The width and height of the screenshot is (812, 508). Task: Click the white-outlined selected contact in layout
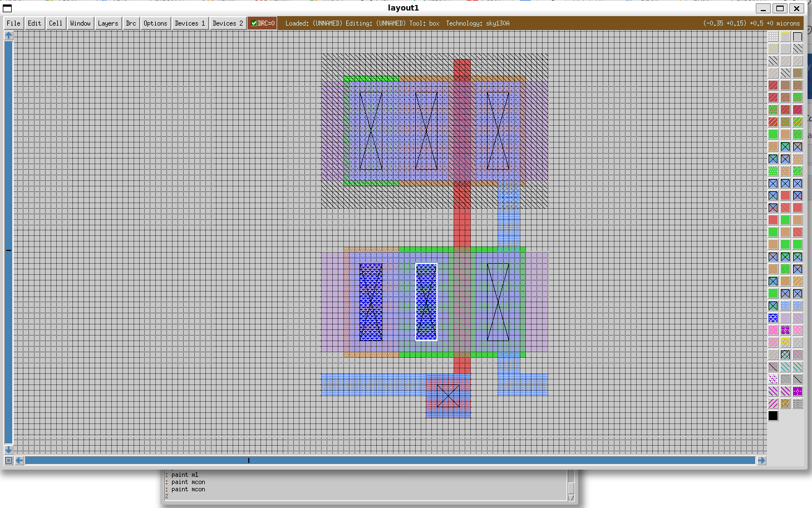click(426, 302)
